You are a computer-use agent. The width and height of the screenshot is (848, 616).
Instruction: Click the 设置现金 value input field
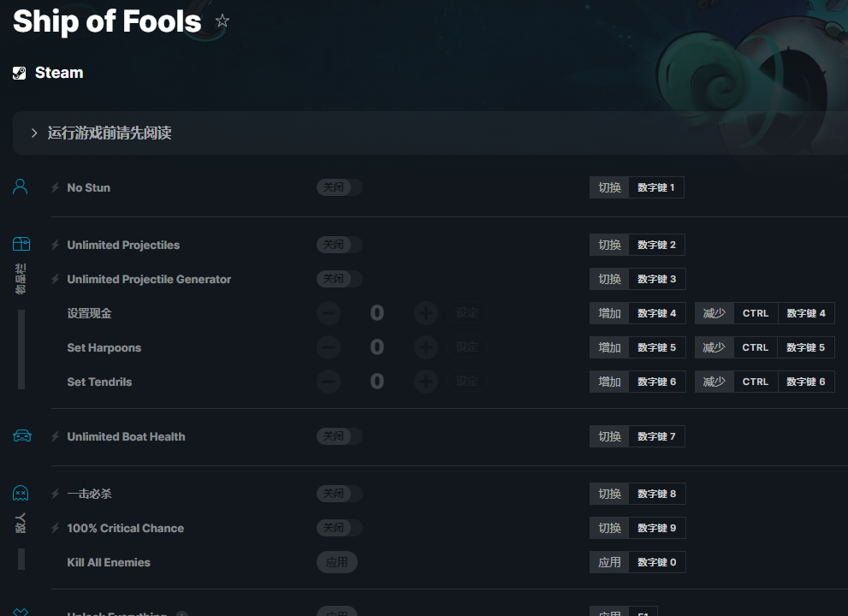377,313
